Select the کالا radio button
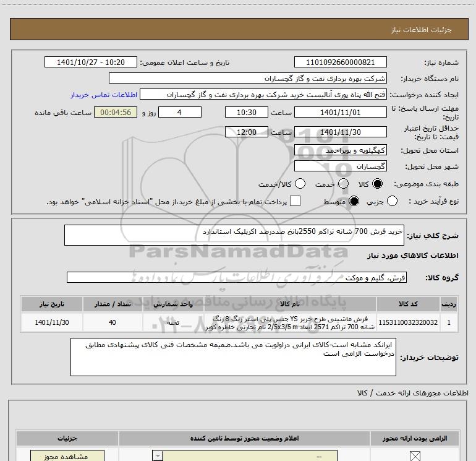Viewport: 476px width, 461px height. (378, 184)
